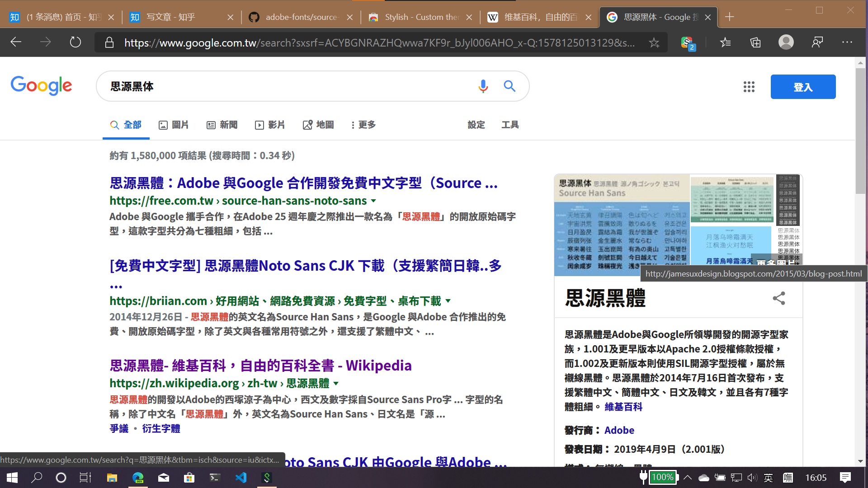Open Task View on taskbar
The image size is (868, 488).
click(85, 478)
